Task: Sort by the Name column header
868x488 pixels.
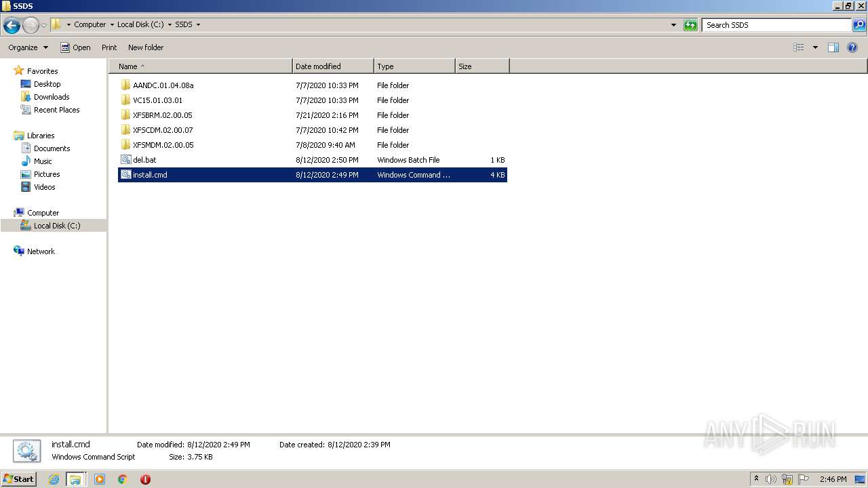Action: pos(201,66)
